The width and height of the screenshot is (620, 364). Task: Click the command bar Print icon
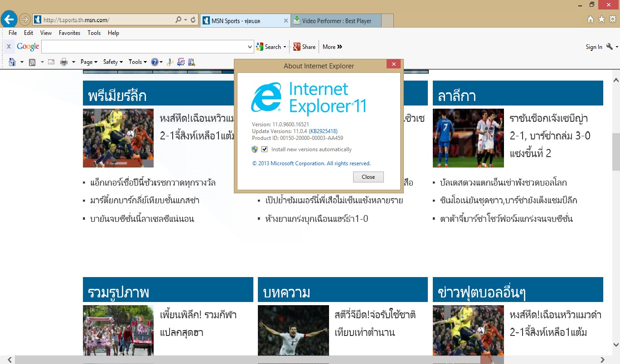click(64, 62)
